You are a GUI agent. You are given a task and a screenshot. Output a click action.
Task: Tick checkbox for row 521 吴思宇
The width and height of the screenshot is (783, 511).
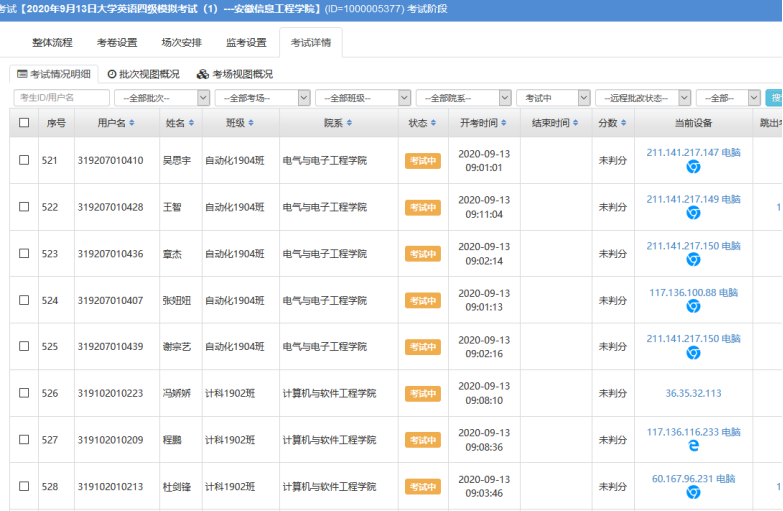point(24,160)
